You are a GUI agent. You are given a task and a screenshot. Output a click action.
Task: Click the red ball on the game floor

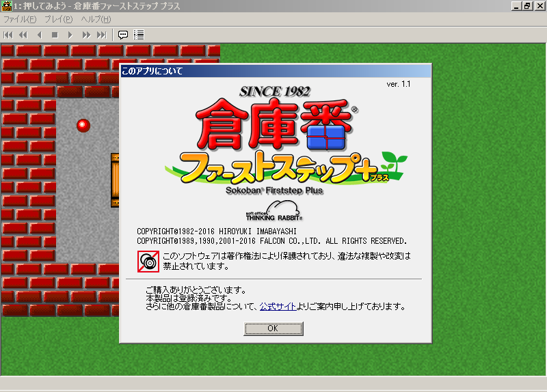83,125
